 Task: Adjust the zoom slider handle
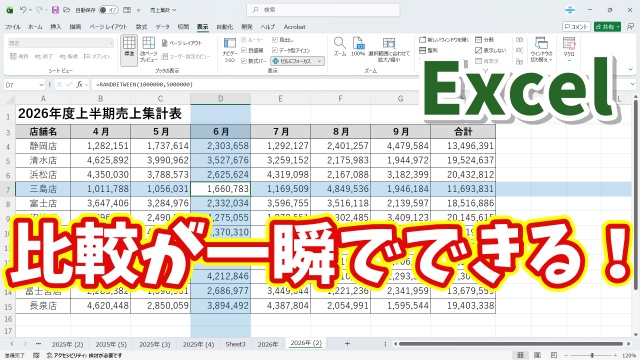click(x=592, y=356)
